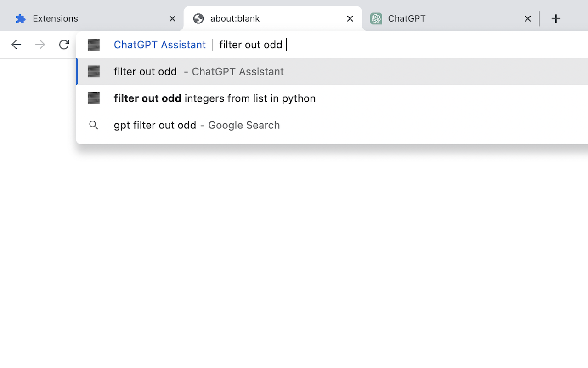Focus the address bar query text
588x368 pixels.
[251, 45]
